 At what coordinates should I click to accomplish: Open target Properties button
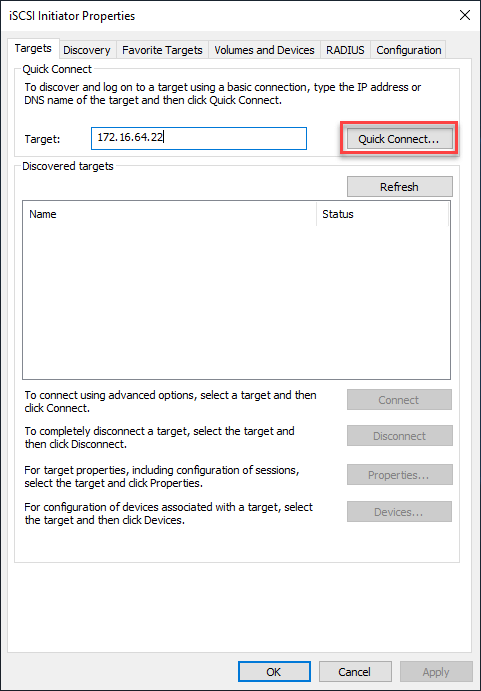tap(399, 475)
